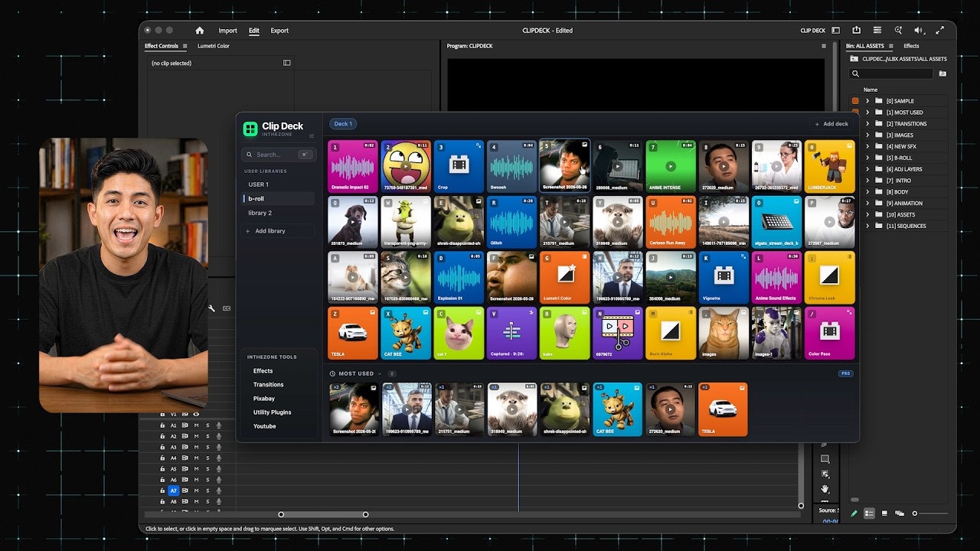Solo audio track A2

coord(207,436)
